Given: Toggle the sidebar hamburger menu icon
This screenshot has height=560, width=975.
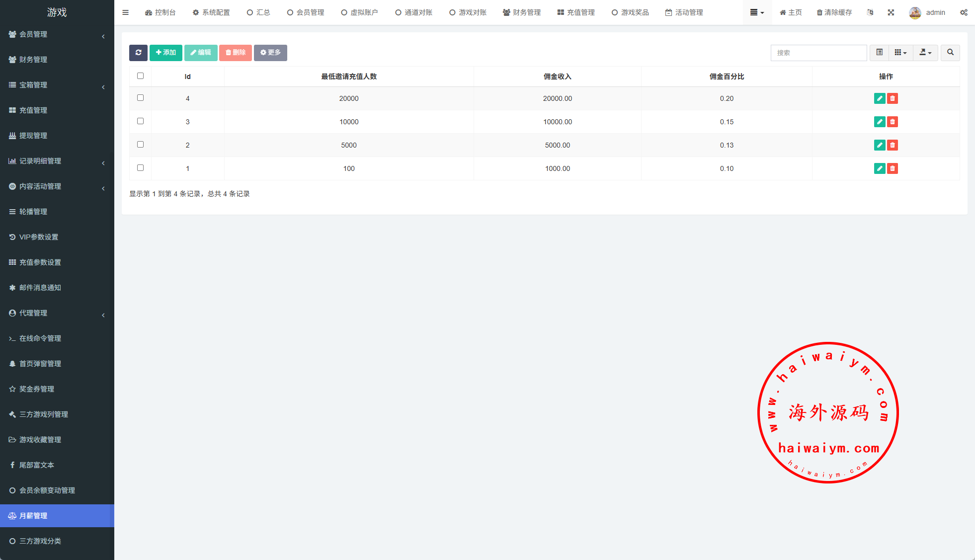Looking at the screenshot, I should point(125,12).
